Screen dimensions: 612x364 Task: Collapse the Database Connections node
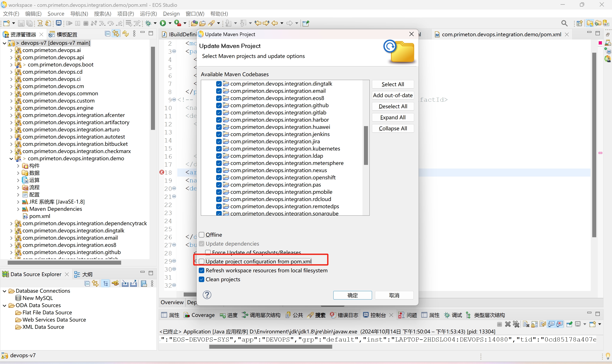tap(4, 291)
